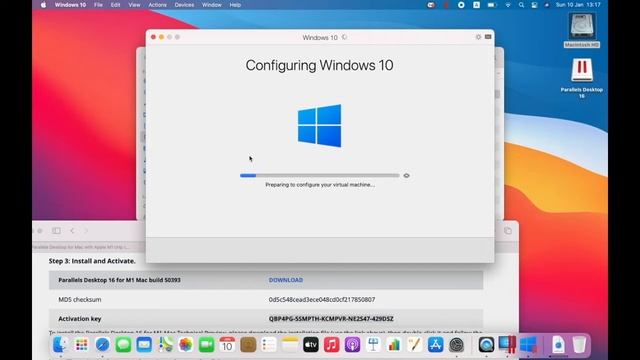This screenshot has height=360, width=640.
Task: Open the Devices menu
Action: coord(184,5)
